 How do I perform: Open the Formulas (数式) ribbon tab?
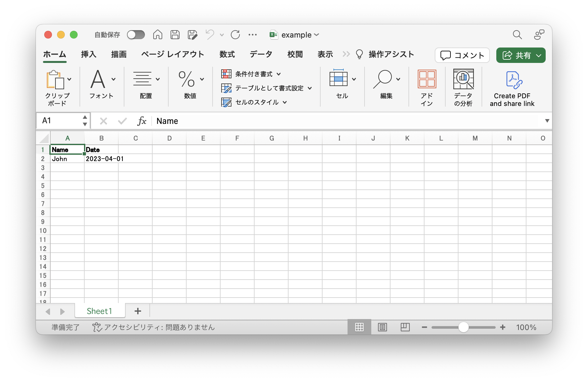[227, 54]
